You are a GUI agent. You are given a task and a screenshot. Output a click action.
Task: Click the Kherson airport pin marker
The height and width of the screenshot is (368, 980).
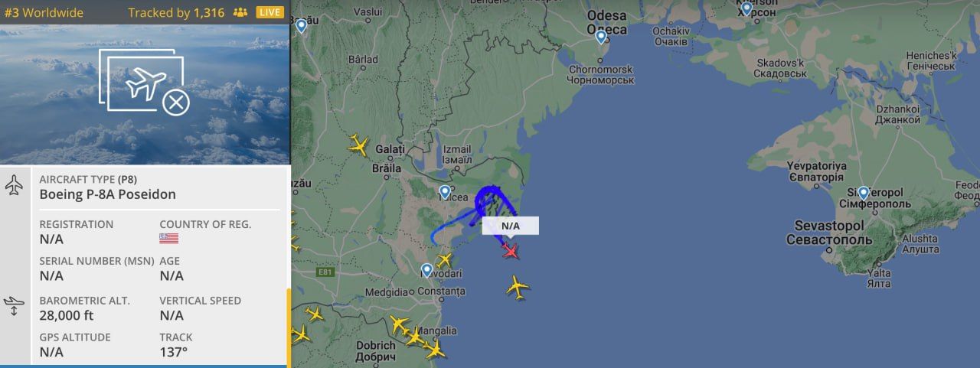click(x=746, y=8)
